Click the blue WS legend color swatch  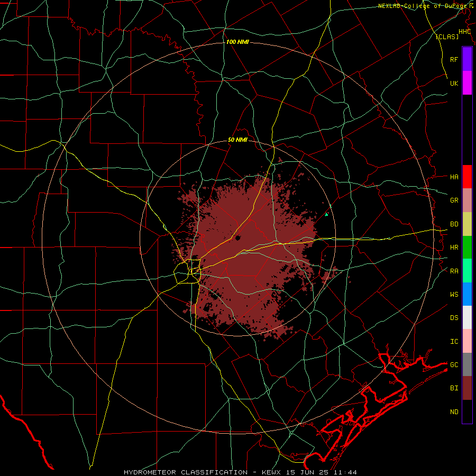pos(467,294)
